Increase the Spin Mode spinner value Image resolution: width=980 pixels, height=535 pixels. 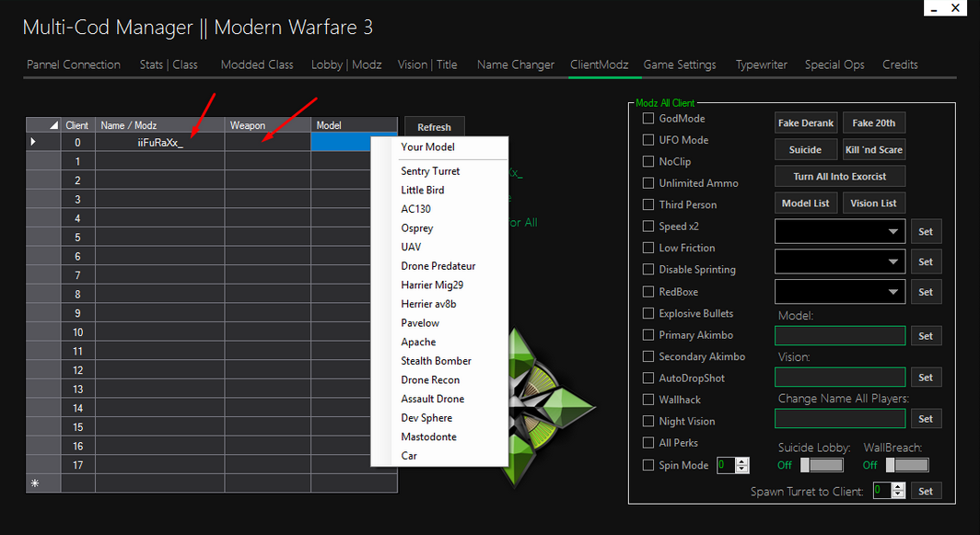click(x=744, y=461)
